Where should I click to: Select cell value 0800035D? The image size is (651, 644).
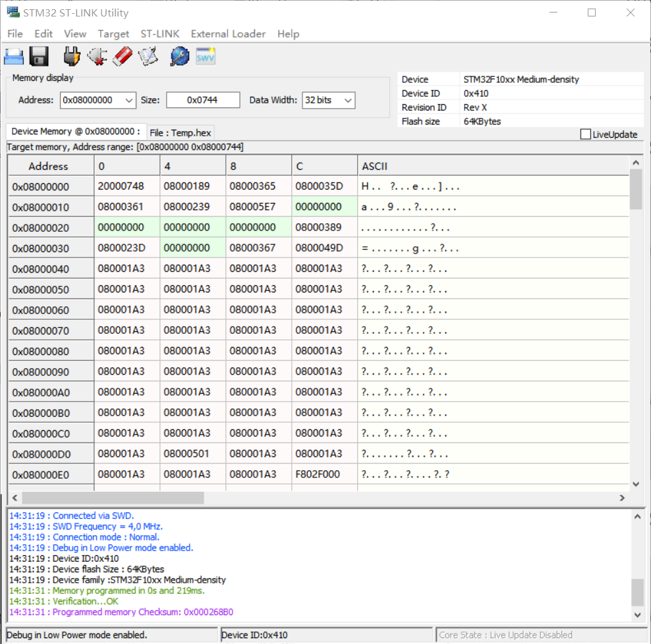point(325,186)
